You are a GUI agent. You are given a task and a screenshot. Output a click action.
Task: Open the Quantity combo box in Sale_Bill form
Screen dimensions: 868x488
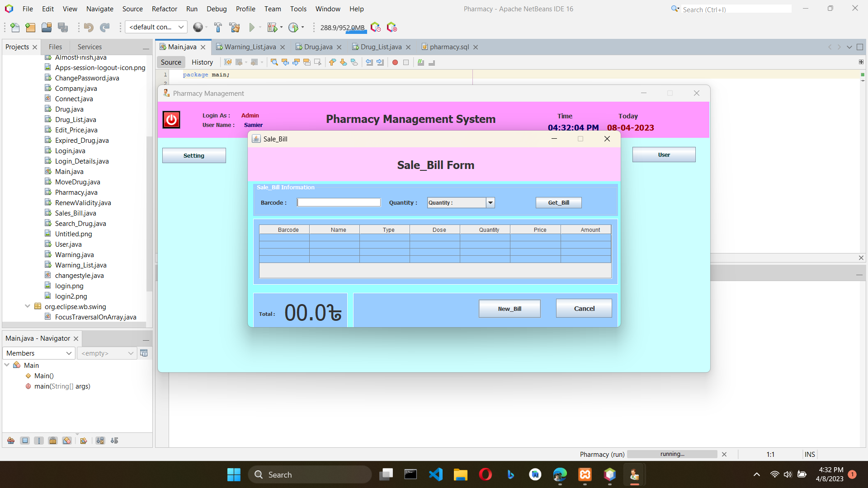click(x=490, y=202)
